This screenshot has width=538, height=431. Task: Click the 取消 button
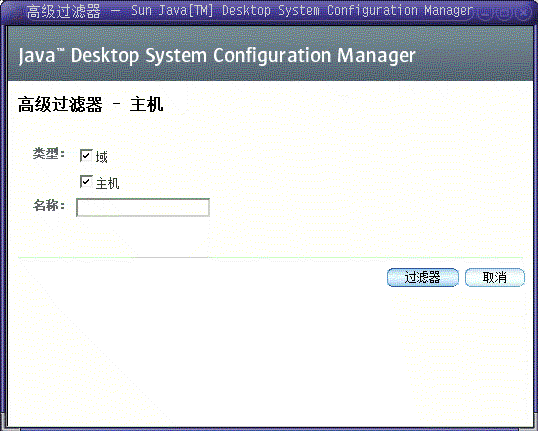[495, 277]
